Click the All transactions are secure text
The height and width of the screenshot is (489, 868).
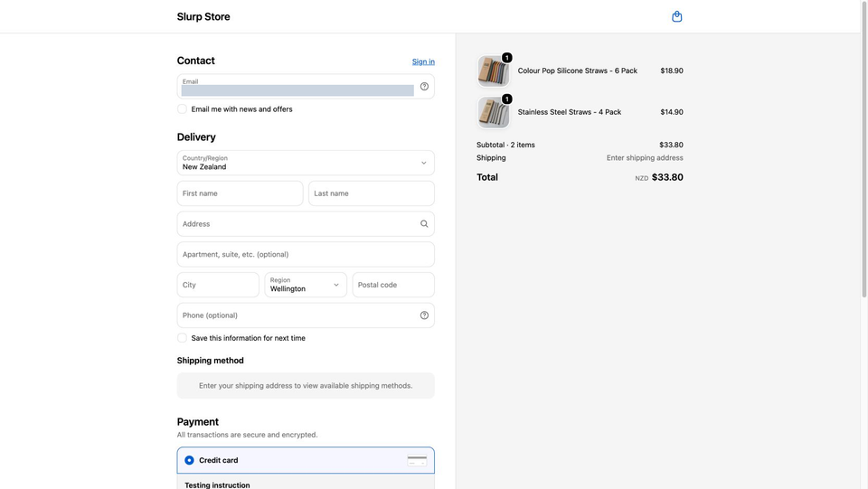[x=248, y=435]
